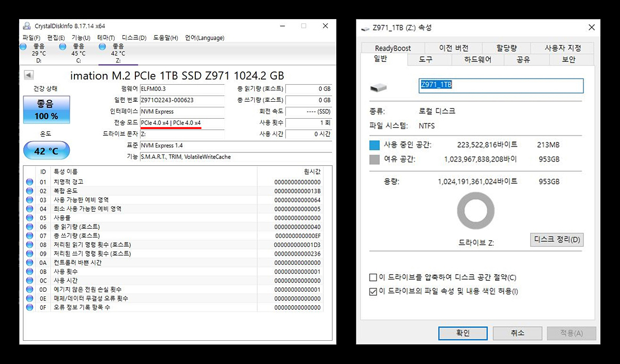Image resolution: width=620 pixels, height=364 pixels.
Task: Click the firmware field ELFM00.3
Action: pyautogui.click(x=182, y=89)
